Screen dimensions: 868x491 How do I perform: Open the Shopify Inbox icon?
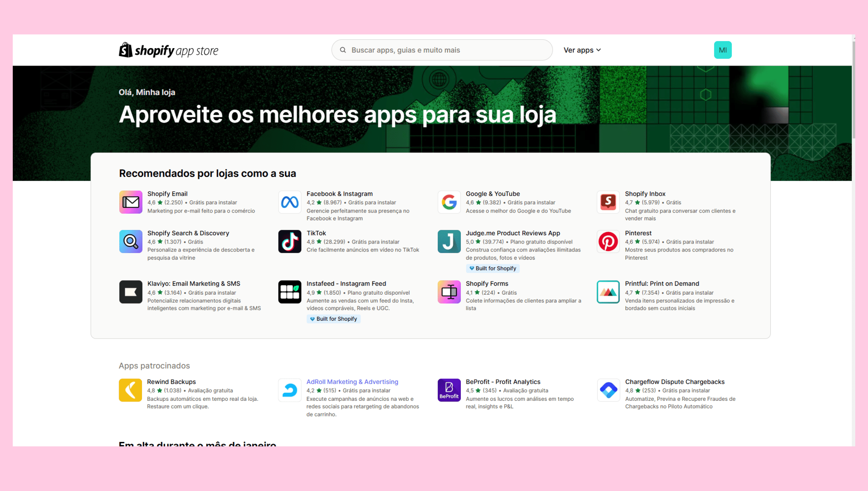coord(608,202)
